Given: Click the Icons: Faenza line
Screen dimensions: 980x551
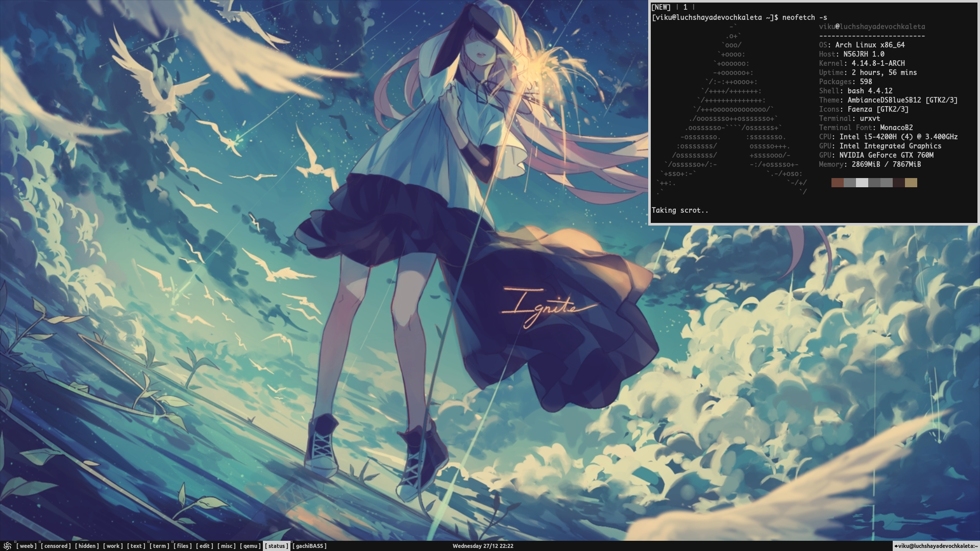Looking at the screenshot, I should tap(864, 109).
